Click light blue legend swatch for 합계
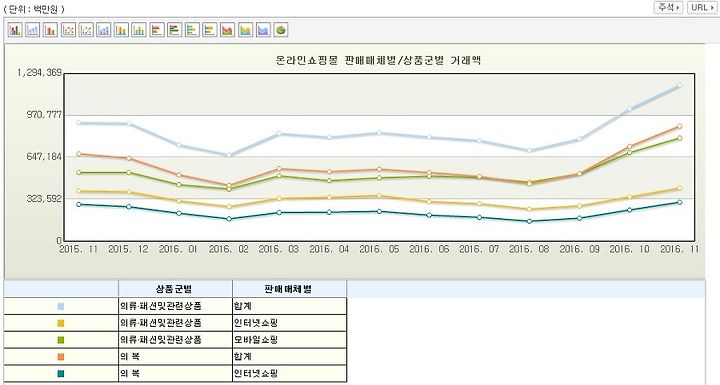Image resolution: width=720 pixels, height=385 pixels. 61,306
